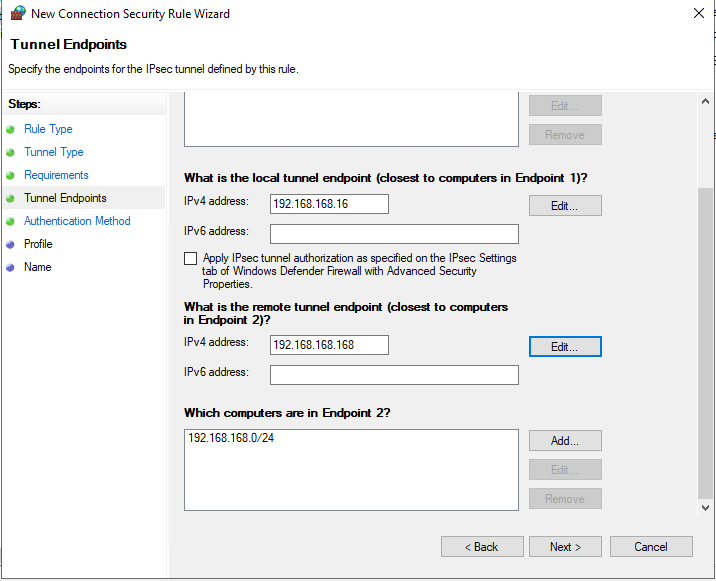The image size is (716, 581).
Task: Click the remote IPv6 address field
Action: 394,375
